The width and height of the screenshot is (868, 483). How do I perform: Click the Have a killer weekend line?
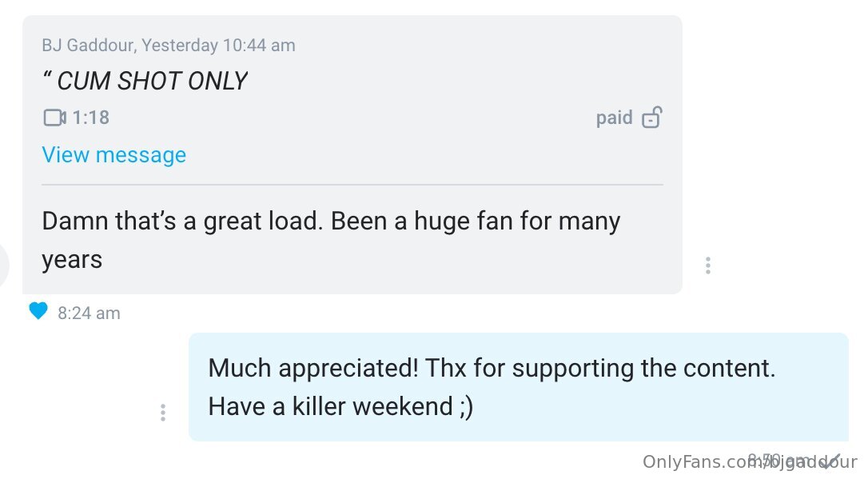340,406
